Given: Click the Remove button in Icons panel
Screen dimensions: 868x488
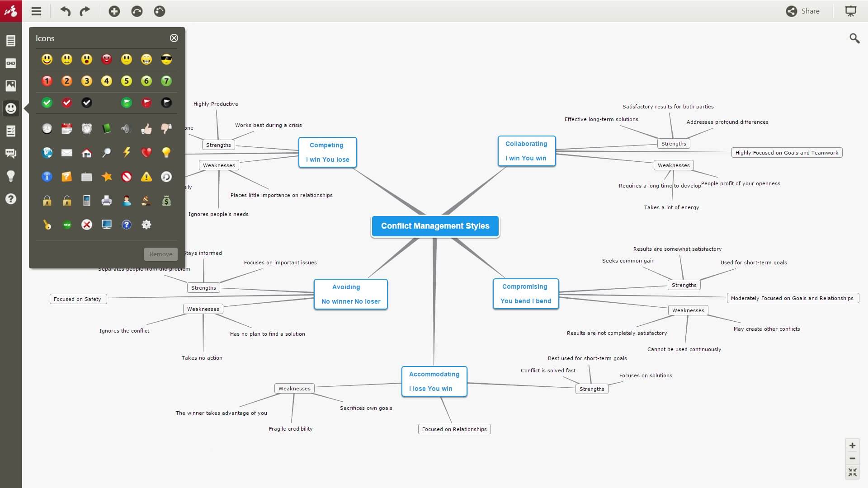Looking at the screenshot, I should pos(161,253).
